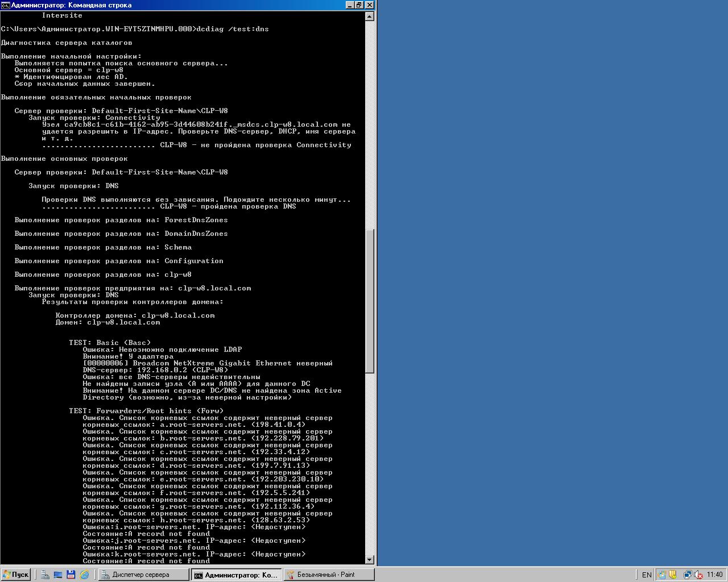Image resolution: width=728 pixels, height=582 pixels.
Task: Switch to Диспетчер сервера taskbar button
Action: click(x=144, y=575)
